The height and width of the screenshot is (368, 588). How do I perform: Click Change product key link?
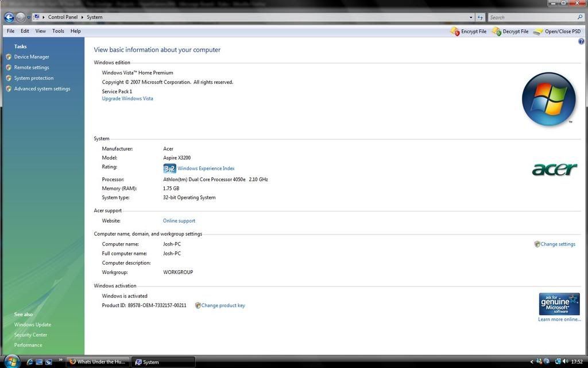point(223,305)
